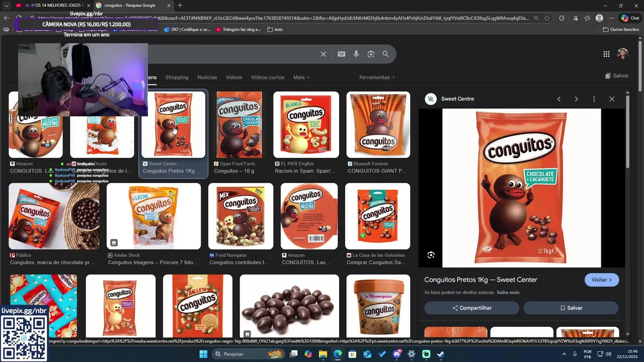Open the Copilot Chat button
The height and width of the screenshot is (362, 644).
coord(630,18)
